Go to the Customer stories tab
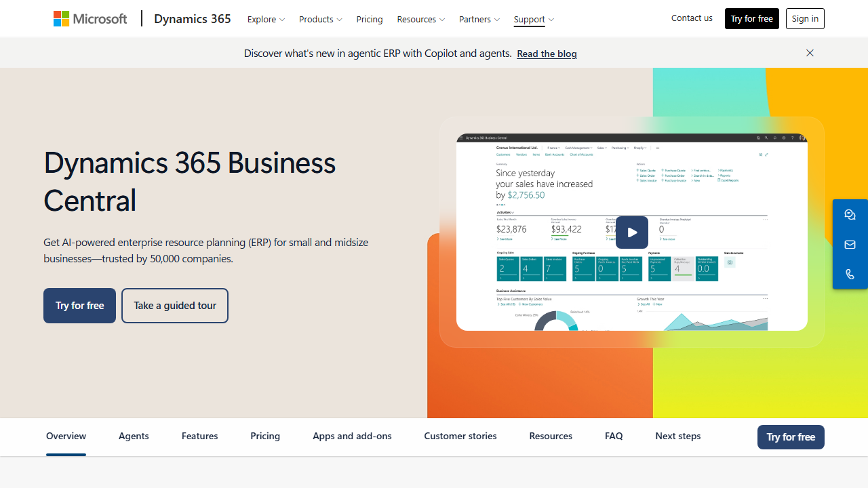This screenshot has width=868, height=488. pyautogui.click(x=460, y=436)
